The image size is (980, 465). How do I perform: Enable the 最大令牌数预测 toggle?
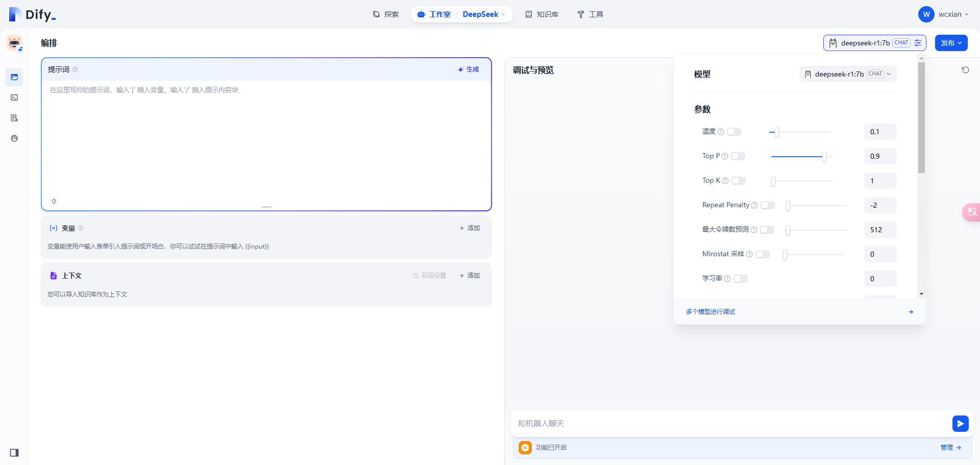tap(767, 230)
